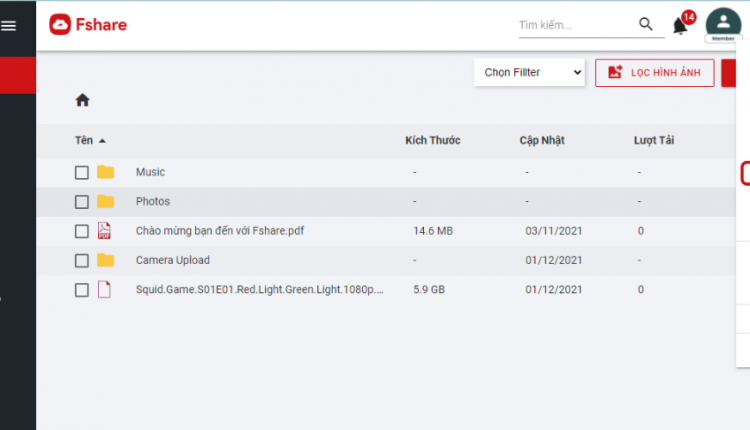Sort by Cập Nhật column
The width and height of the screenshot is (750, 430).
(x=542, y=140)
